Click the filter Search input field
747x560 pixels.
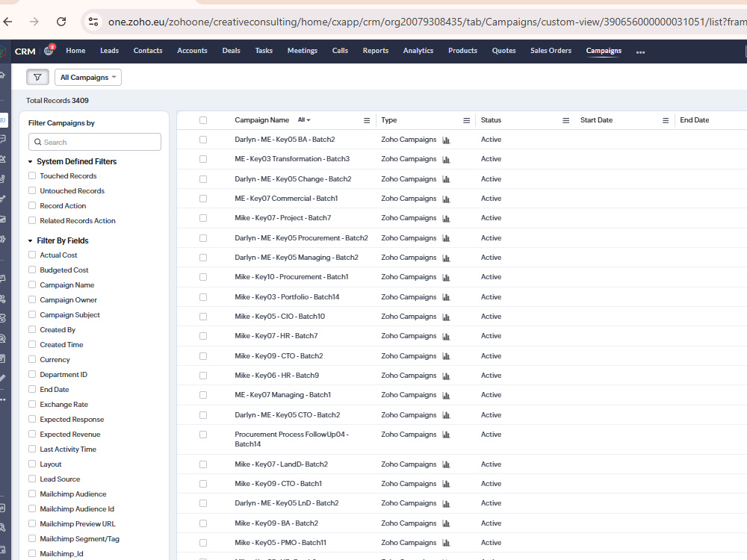coord(95,142)
